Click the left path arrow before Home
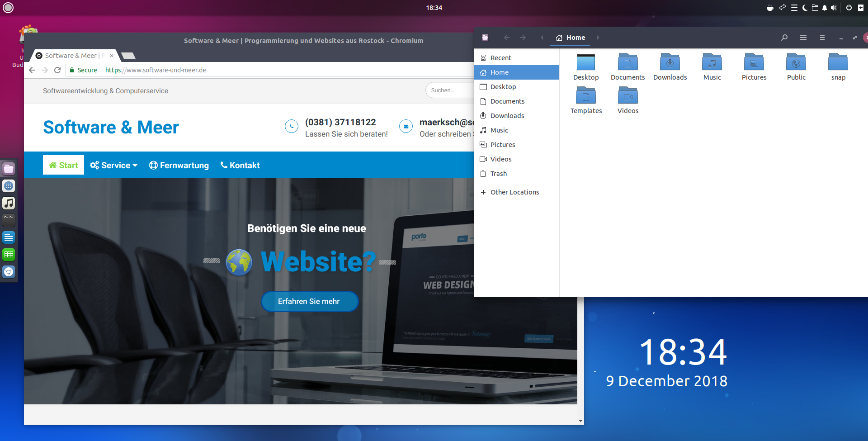 tap(542, 38)
